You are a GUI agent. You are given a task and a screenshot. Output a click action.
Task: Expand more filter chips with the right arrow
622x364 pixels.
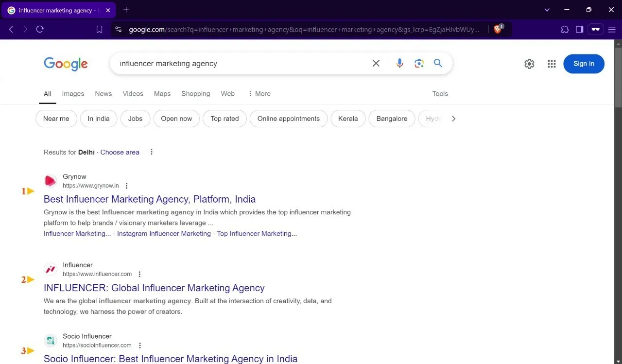453,118
